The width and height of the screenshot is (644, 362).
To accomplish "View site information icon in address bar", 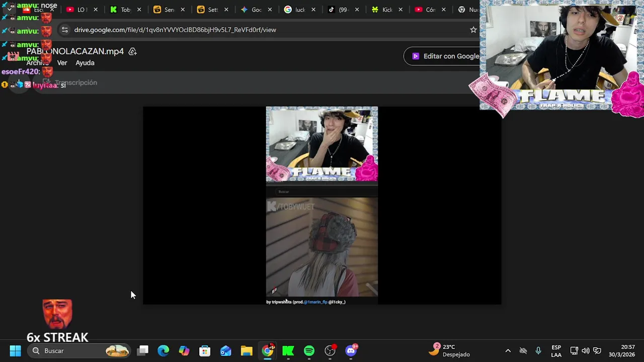I will point(64,30).
